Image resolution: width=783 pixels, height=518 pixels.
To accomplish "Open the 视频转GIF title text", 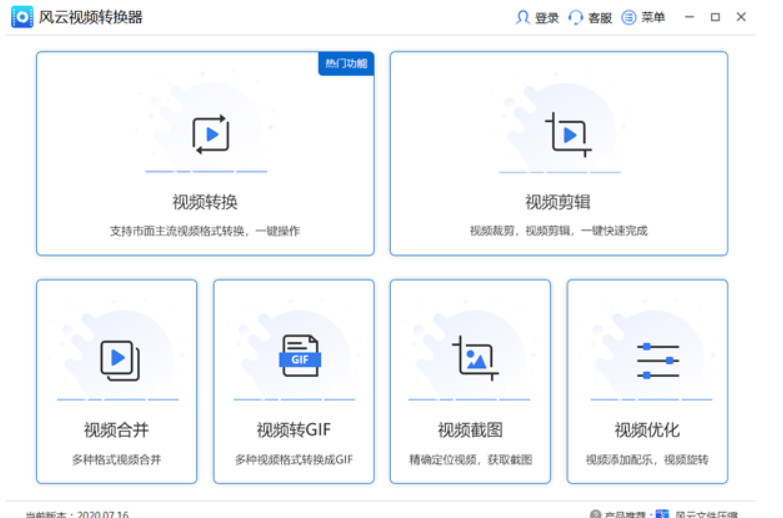I will [294, 430].
